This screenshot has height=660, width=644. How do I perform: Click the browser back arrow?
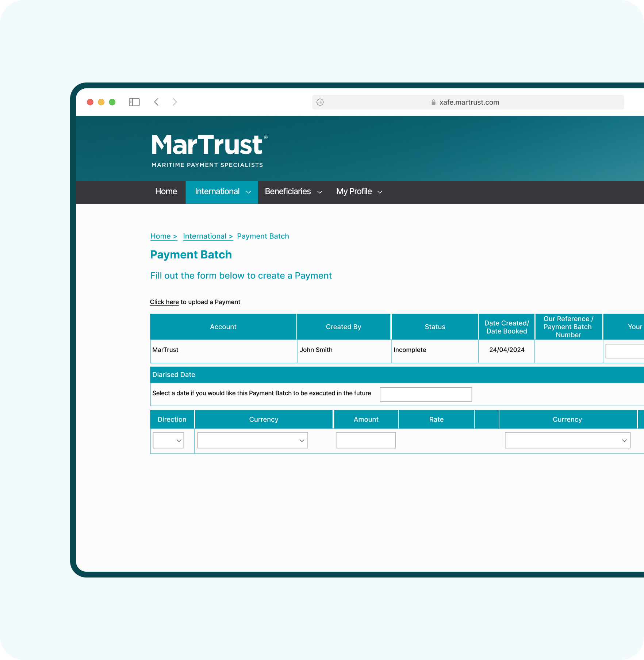156,102
